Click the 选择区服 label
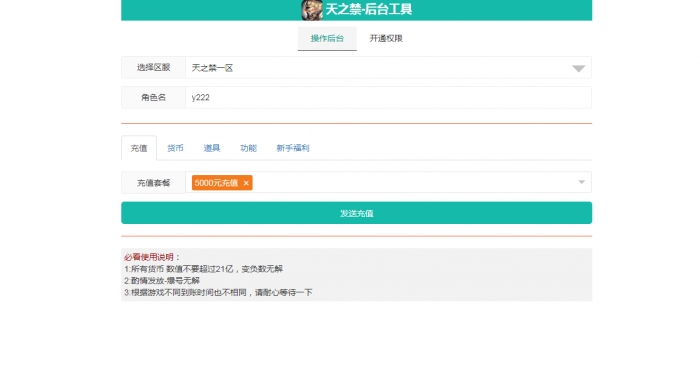This screenshot has height=392, width=700. point(154,68)
